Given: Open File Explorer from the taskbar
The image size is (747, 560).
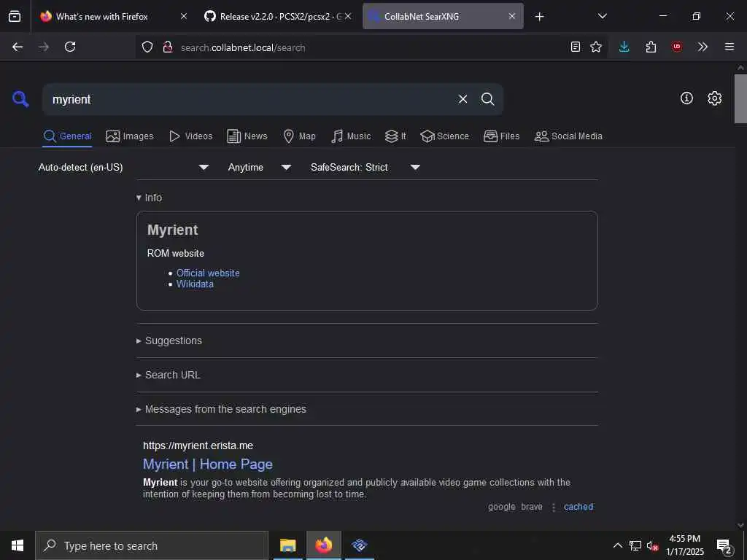Looking at the screenshot, I should click(287, 545).
